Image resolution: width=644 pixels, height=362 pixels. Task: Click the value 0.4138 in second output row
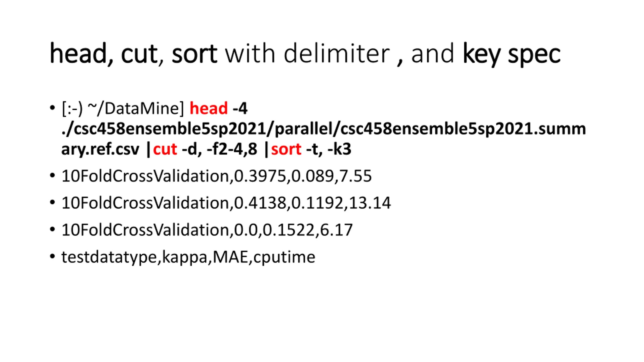(x=260, y=203)
